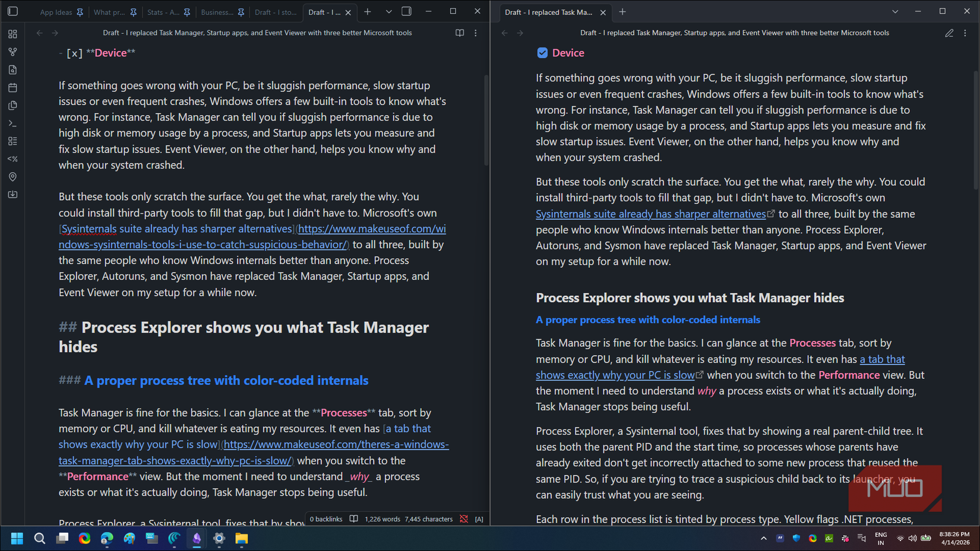Uncheck the Device checkbox in preview

pyautogui.click(x=542, y=53)
